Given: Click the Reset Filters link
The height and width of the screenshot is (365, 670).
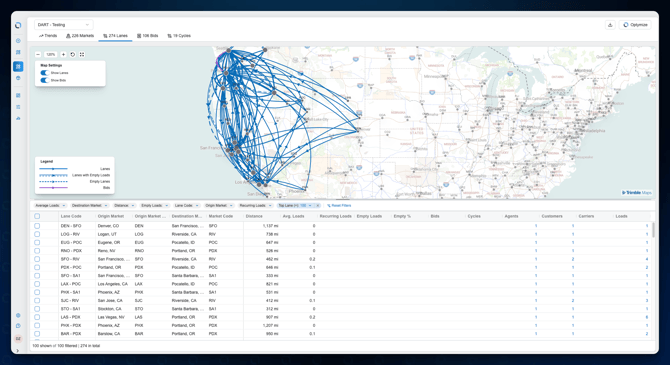Looking at the screenshot, I should click(x=339, y=206).
